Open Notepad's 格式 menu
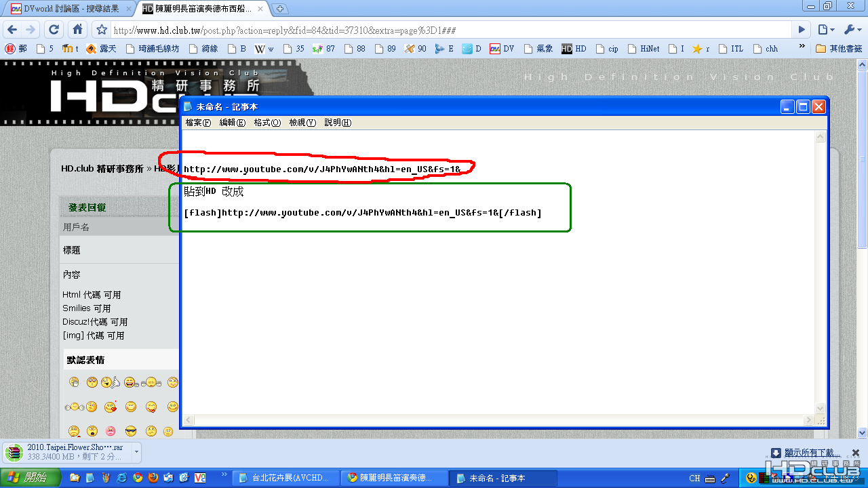Image resolution: width=868 pixels, height=488 pixels. tap(267, 123)
